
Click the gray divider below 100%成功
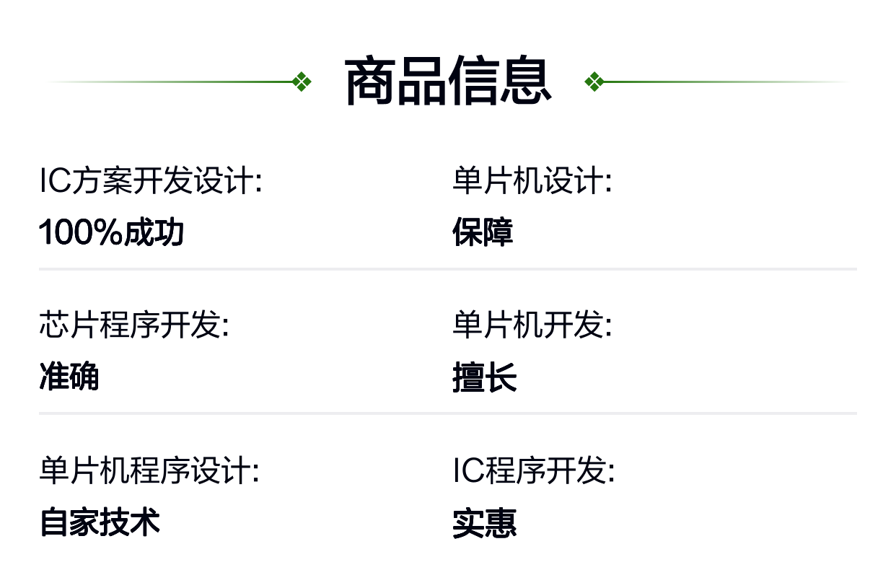point(447,269)
